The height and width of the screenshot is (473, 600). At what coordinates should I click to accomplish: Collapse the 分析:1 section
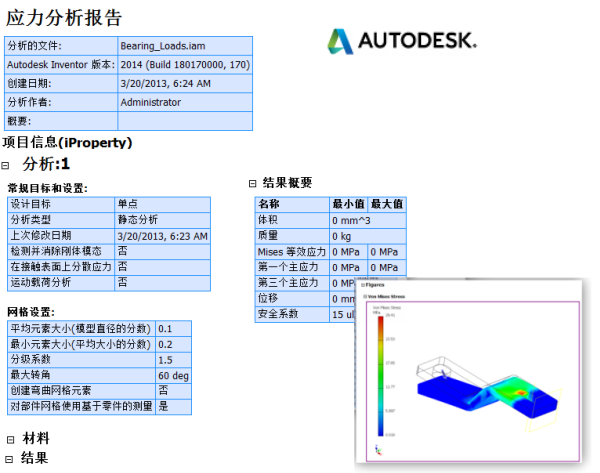click(5, 166)
